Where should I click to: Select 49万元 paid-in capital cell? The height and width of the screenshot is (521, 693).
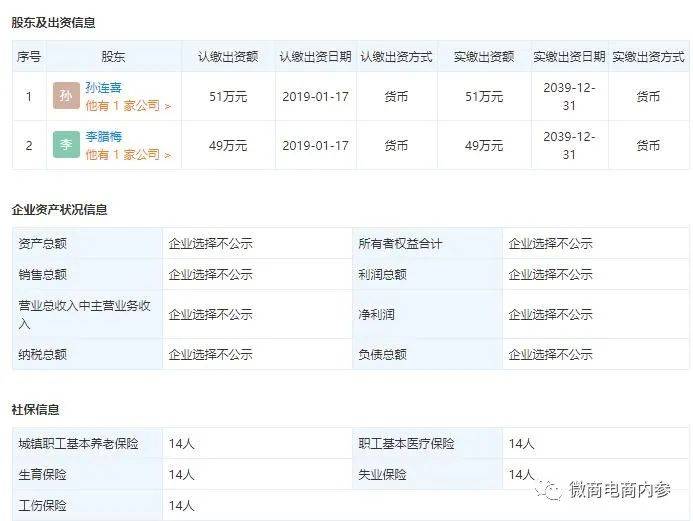pos(484,145)
